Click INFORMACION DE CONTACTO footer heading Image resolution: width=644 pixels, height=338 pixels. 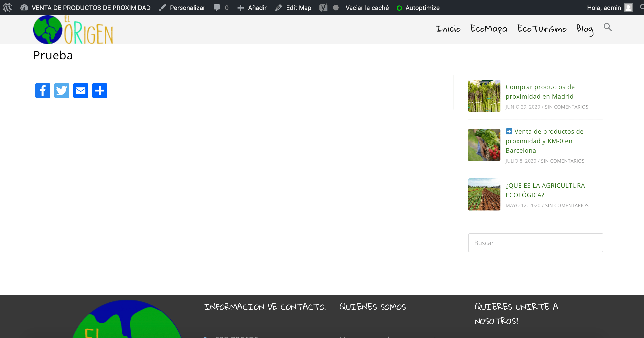tap(265, 307)
